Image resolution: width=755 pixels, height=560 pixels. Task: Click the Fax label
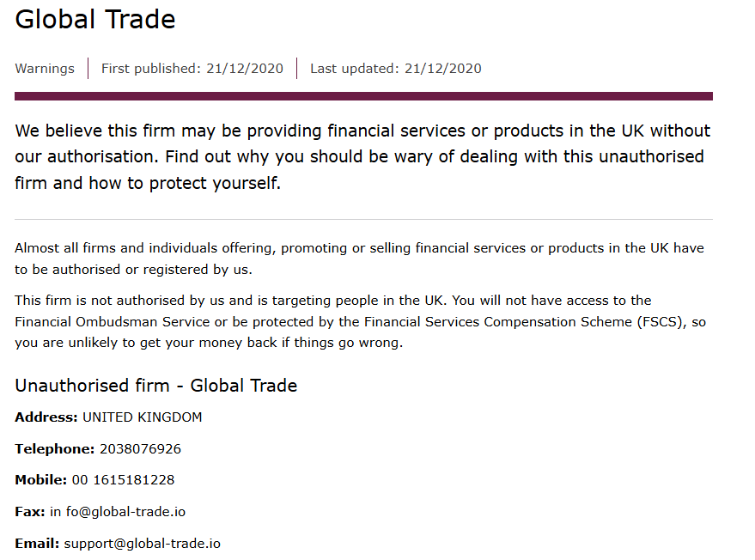click(30, 511)
